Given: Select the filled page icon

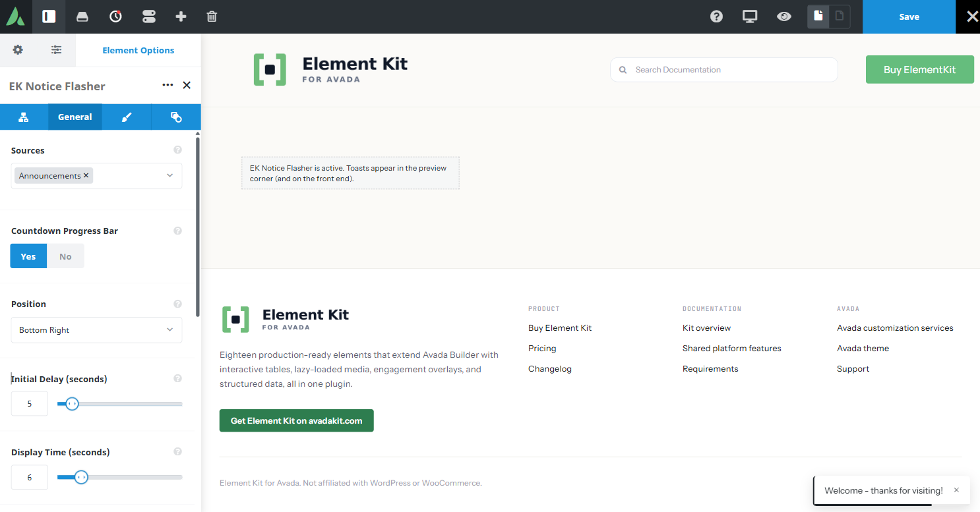Looking at the screenshot, I should (818, 16).
